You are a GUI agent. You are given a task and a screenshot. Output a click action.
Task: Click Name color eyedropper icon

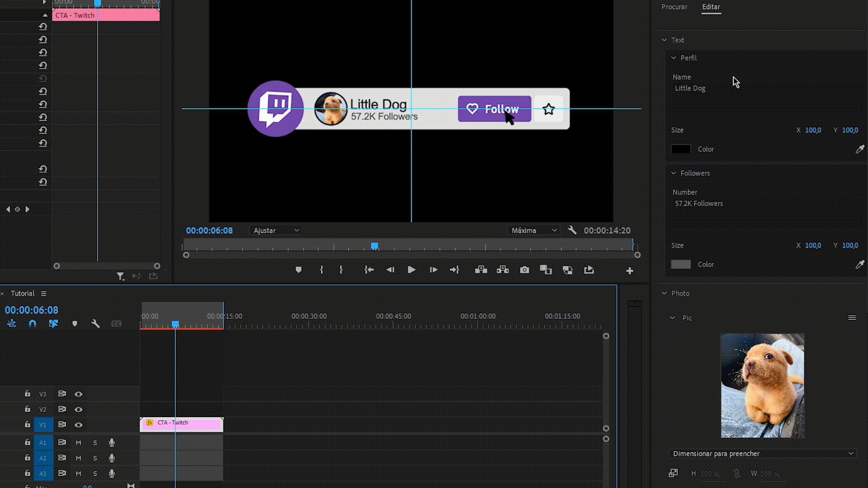pyautogui.click(x=860, y=149)
